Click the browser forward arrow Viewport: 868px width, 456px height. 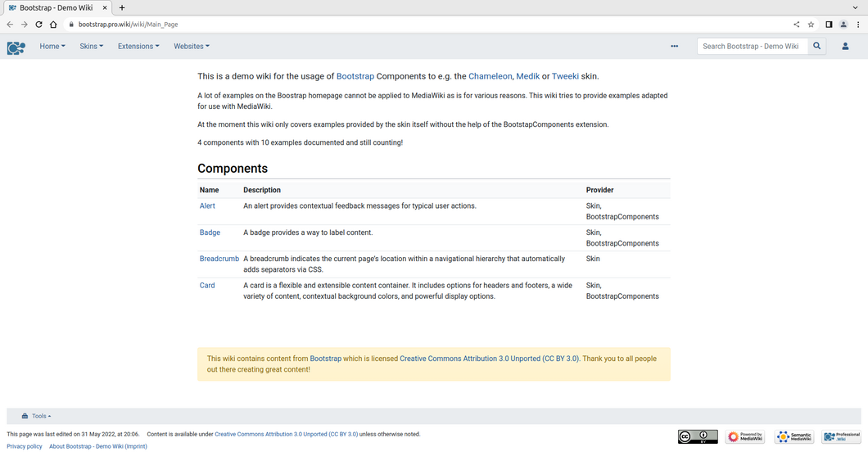click(x=24, y=25)
